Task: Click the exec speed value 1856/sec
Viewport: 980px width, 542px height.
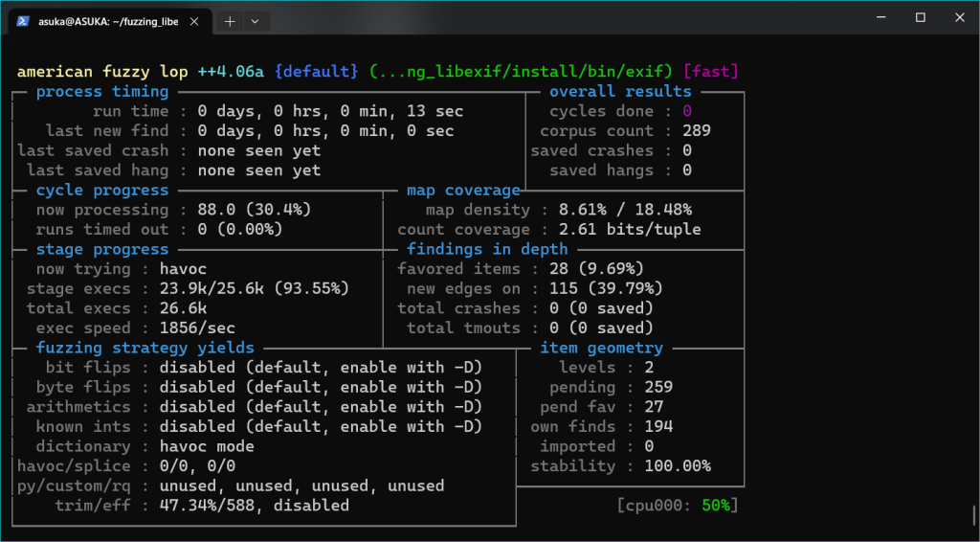Action: coord(197,327)
